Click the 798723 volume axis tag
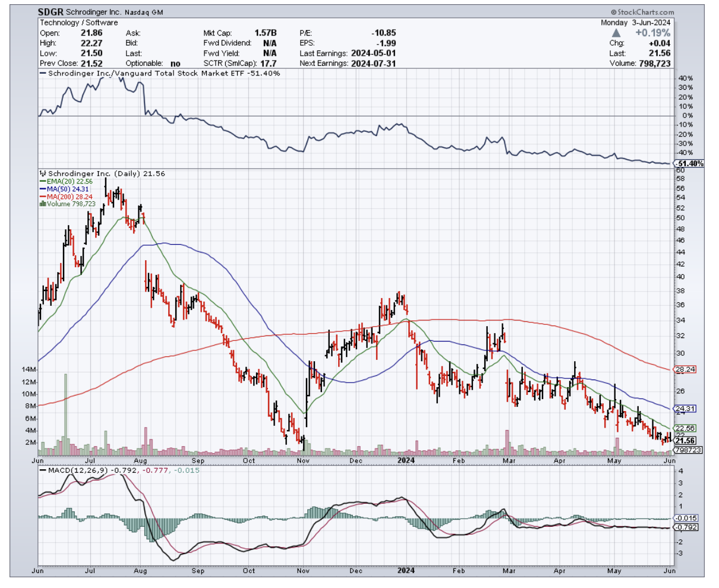 (688, 450)
